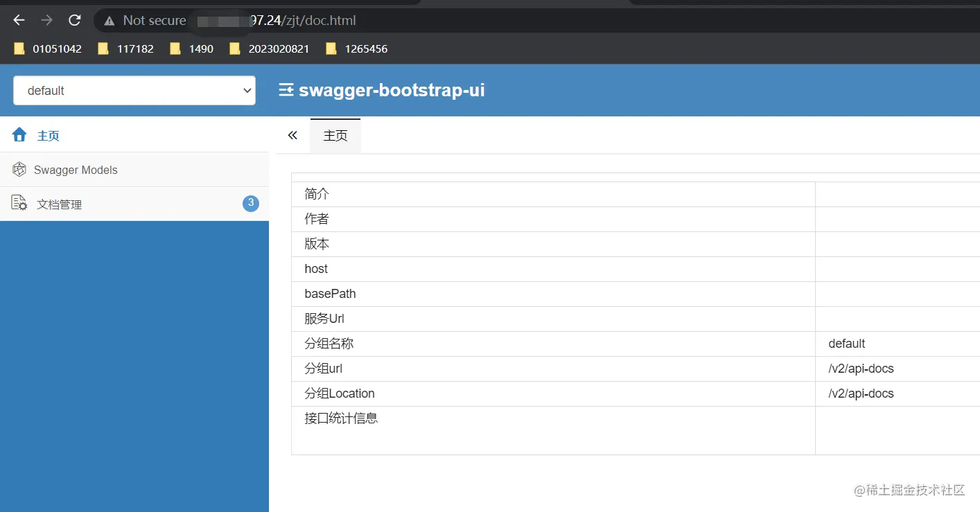980x512 pixels.
Task: Go back with the browser back arrow
Action: (19, 20)
